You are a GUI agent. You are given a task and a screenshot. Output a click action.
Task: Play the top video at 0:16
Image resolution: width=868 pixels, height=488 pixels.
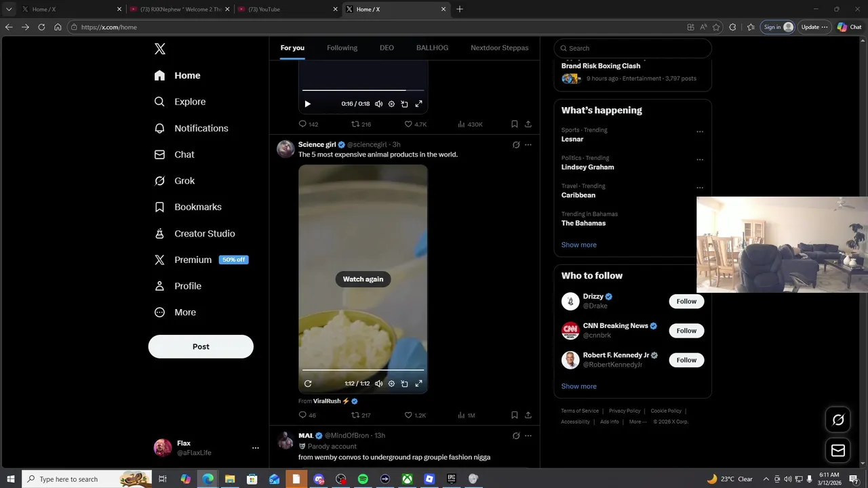coord(307,104)
